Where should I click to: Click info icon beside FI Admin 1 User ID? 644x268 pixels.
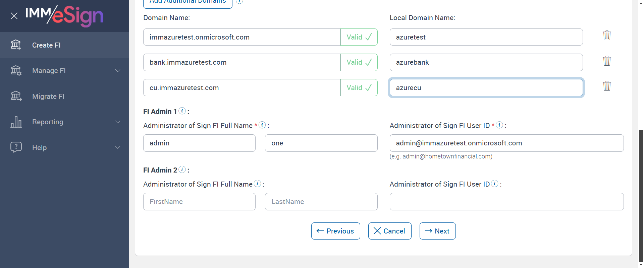pyautogui.click(x=499, y=125)
